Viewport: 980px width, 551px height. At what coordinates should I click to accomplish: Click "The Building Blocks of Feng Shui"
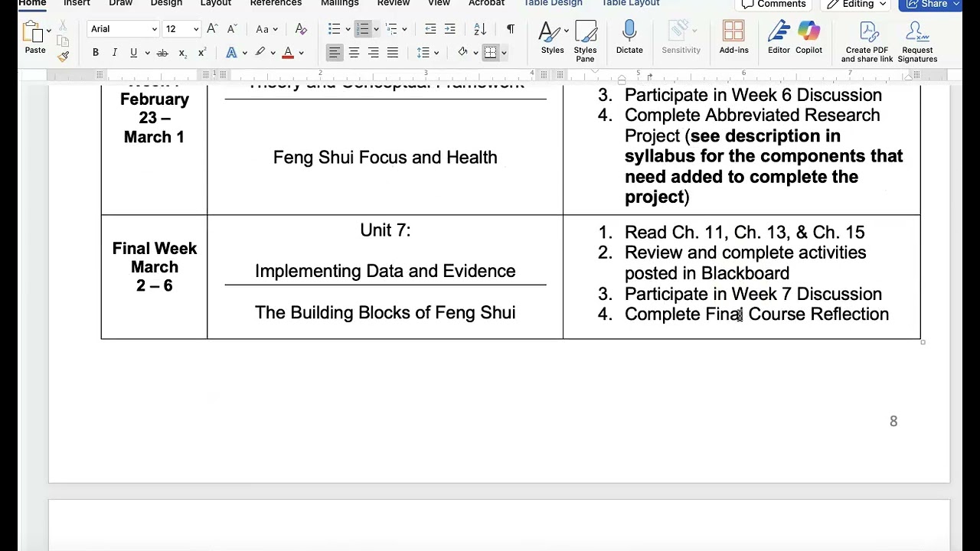pos(385,312)
